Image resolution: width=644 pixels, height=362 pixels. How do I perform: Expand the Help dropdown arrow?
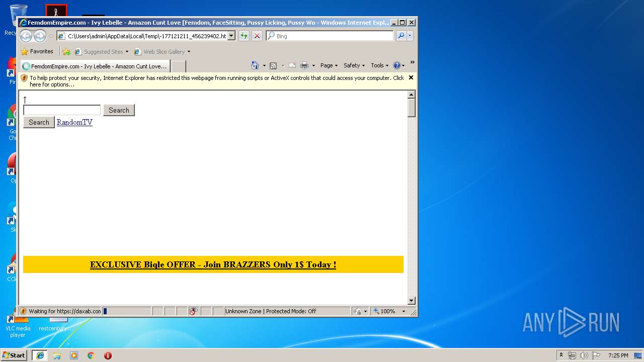[x=404, y=65]
